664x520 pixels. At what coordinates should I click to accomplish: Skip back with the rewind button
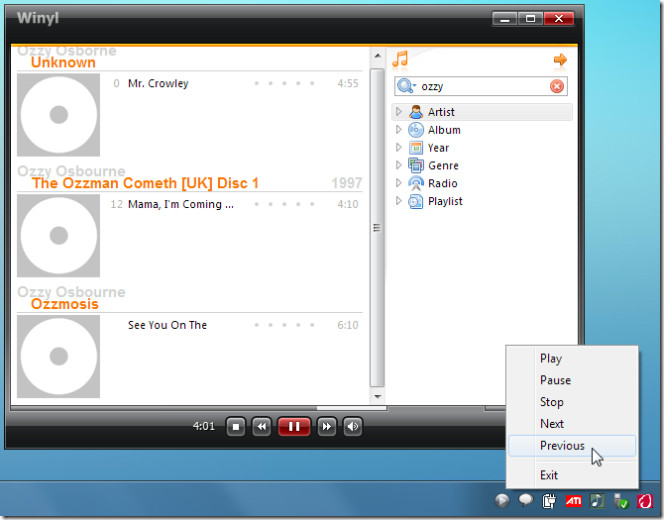262,426
